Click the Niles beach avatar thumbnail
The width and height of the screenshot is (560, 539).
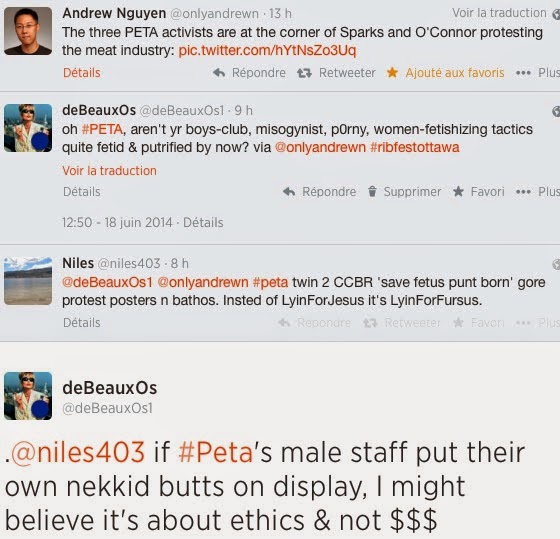28,281
